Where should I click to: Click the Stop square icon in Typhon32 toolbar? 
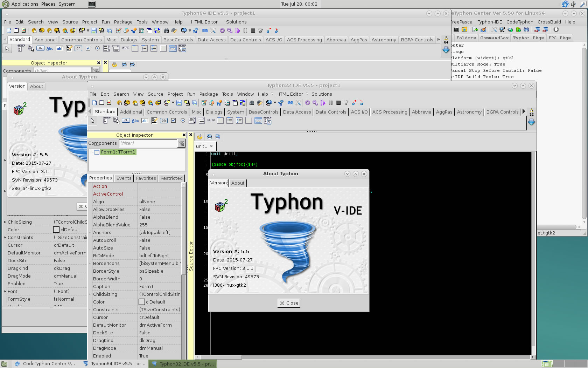click(x=338, y=103)
